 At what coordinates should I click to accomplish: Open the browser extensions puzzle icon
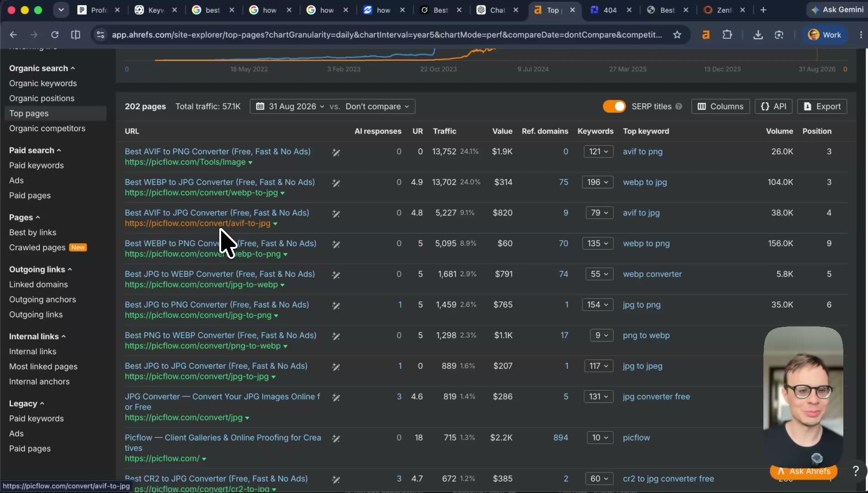727,35
